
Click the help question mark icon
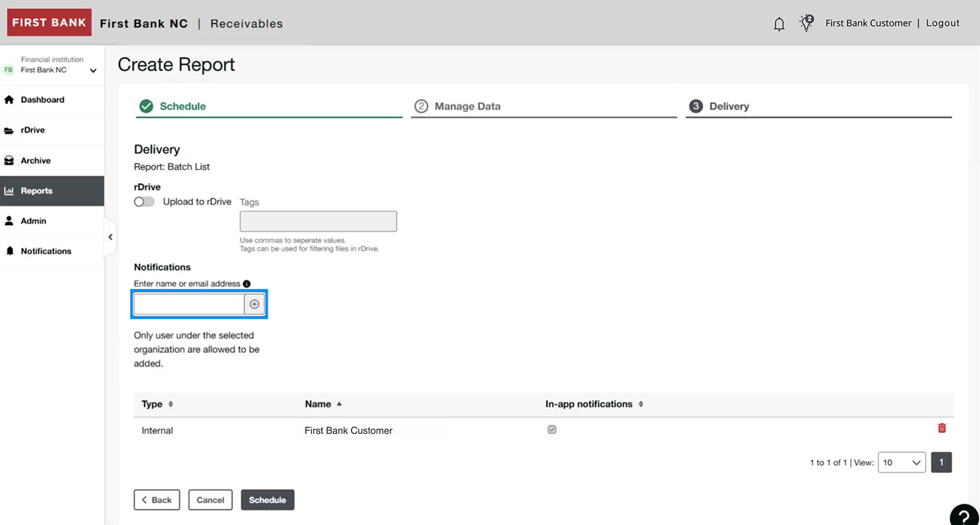(x=964, y=515)
